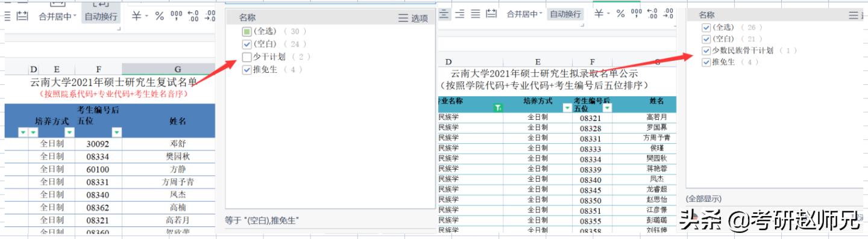Uncheck 推免生 (4) in right filter
The image size is (868, 239).
point(706,62)
